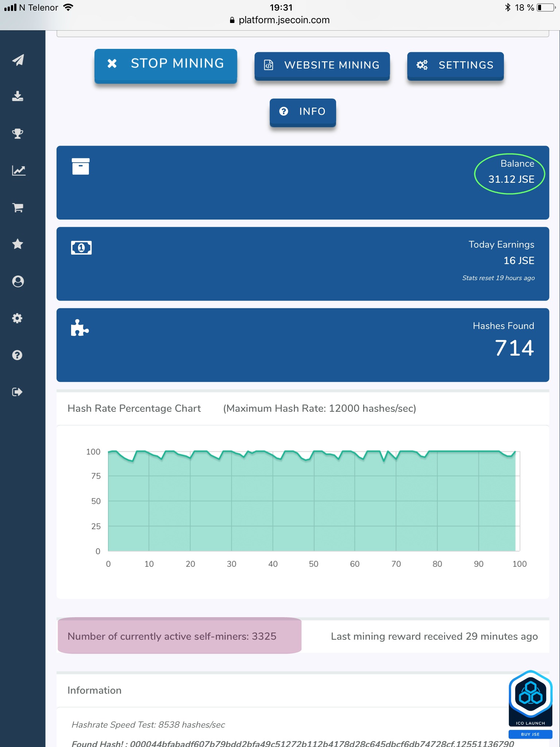Click the Hashes Found 714 number
560x747 pixels.
click(514, 348)
